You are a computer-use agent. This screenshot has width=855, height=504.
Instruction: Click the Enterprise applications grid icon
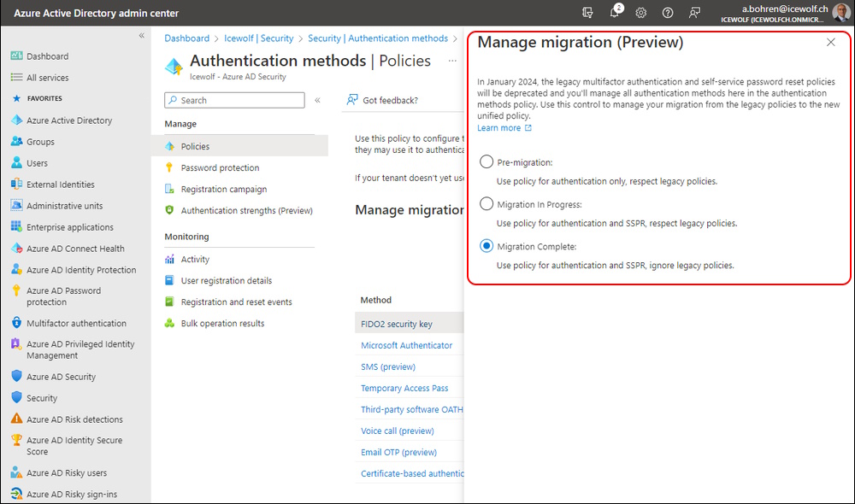(x=16, y=226)
